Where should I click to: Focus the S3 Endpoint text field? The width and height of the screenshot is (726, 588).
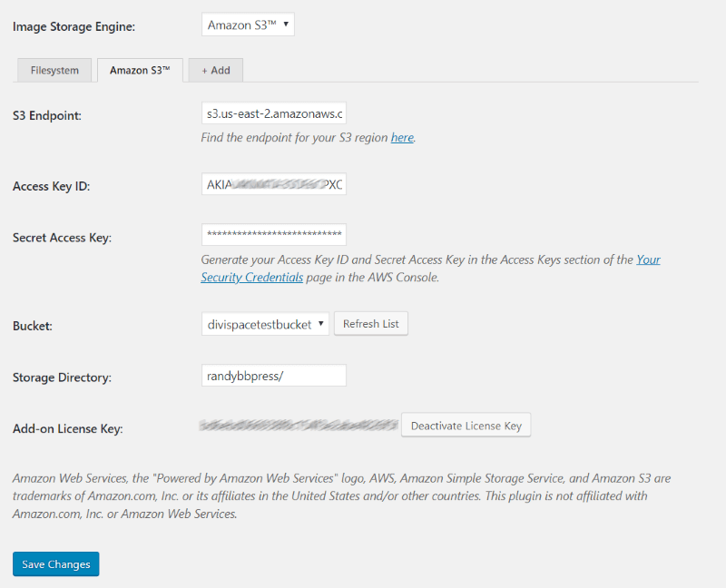[273, 113]
